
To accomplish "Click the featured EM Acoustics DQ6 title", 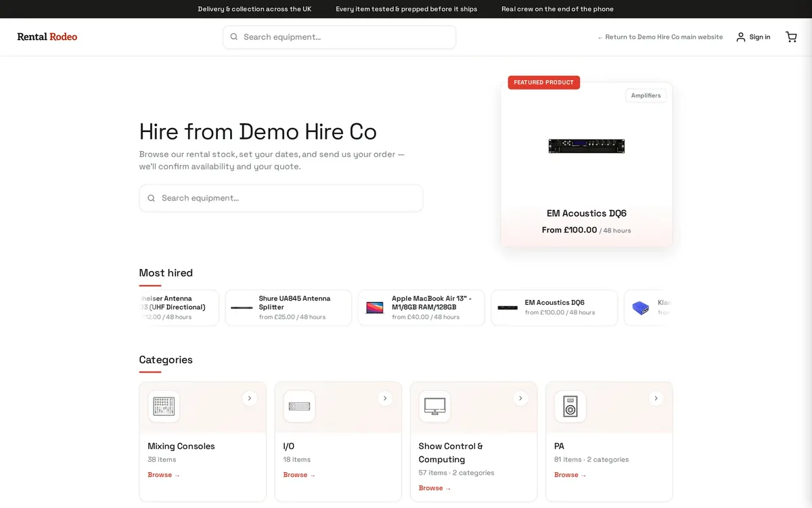I will pyautogui.click(x=587, y=213).
